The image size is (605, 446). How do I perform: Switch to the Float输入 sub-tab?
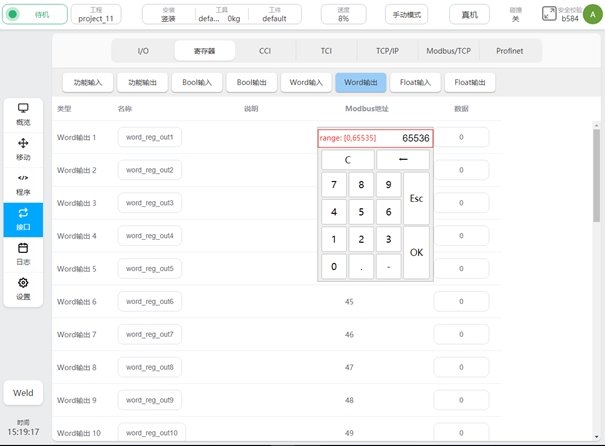point(411,83)
